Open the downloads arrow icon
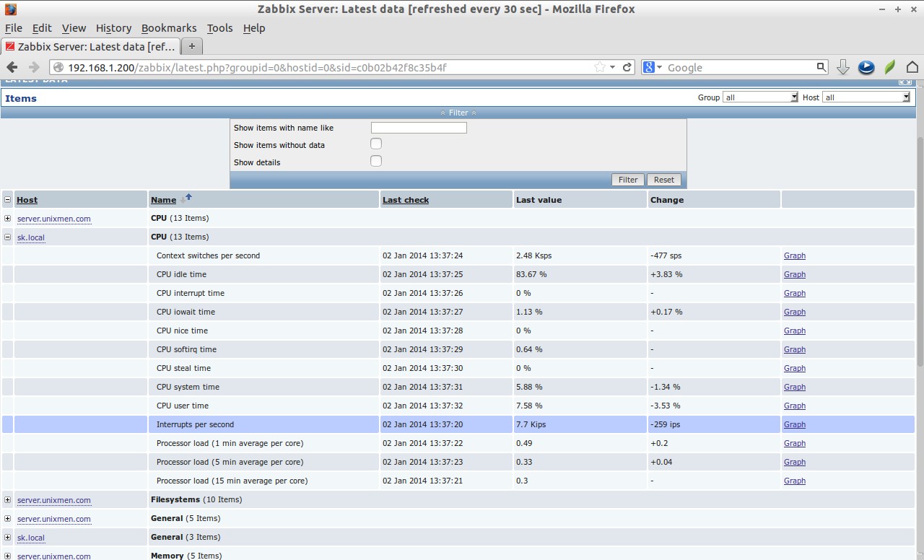The height and width of the screenshot is (560, 924). [842, 67]
